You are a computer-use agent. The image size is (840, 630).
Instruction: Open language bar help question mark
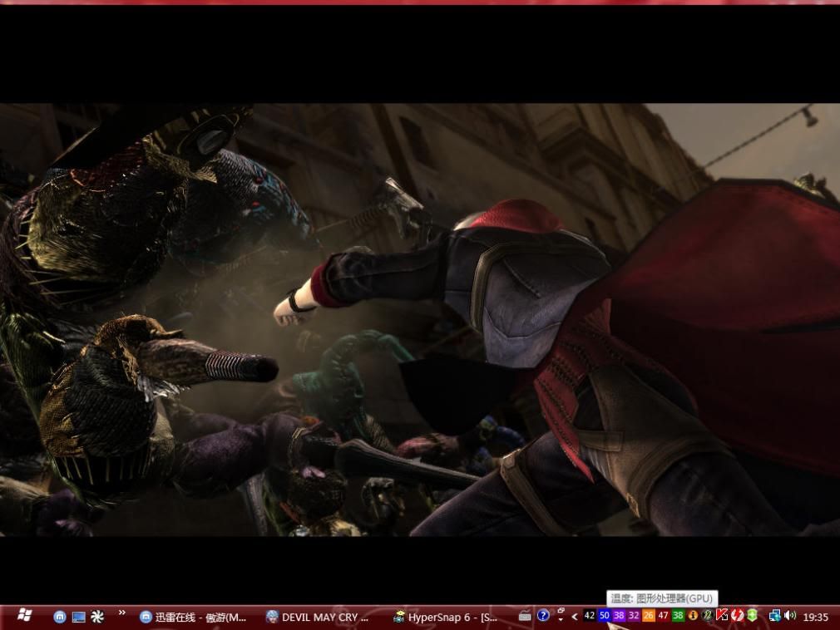pyautogui.click(x=543, y=616)
